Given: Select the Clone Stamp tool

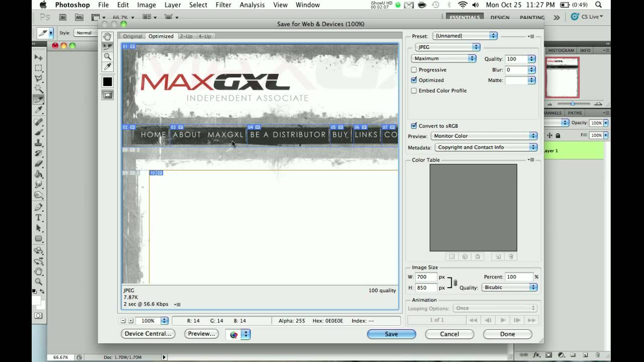Looking at the screenshot, I should pyautogui.click(x=39, y=143).
